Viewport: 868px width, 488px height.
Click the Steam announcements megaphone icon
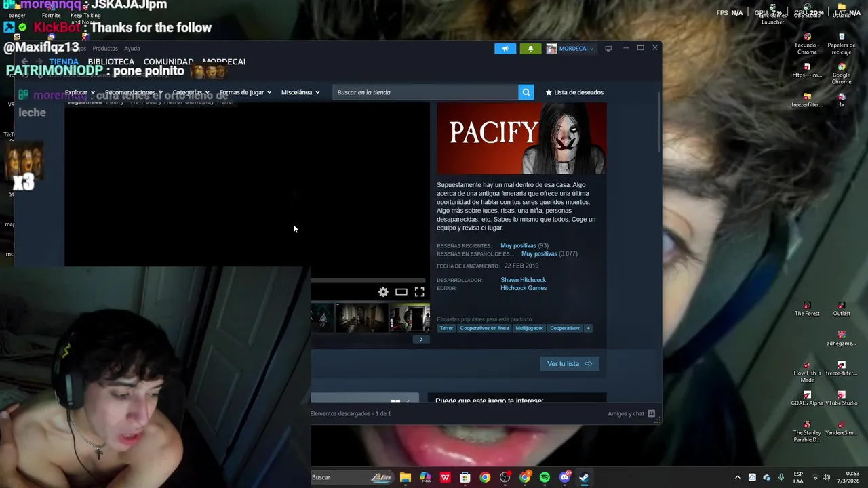point(505,48)
